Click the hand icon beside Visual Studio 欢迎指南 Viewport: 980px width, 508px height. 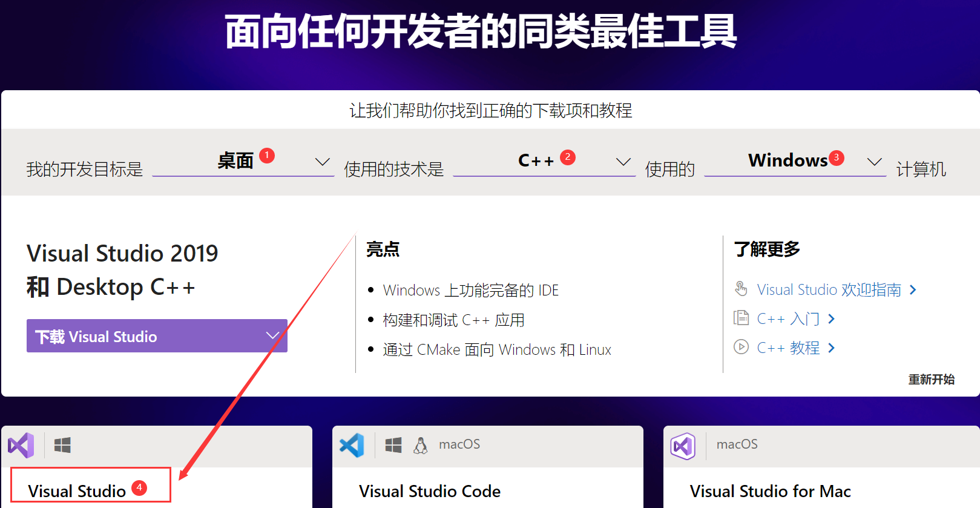coord(741,288)
